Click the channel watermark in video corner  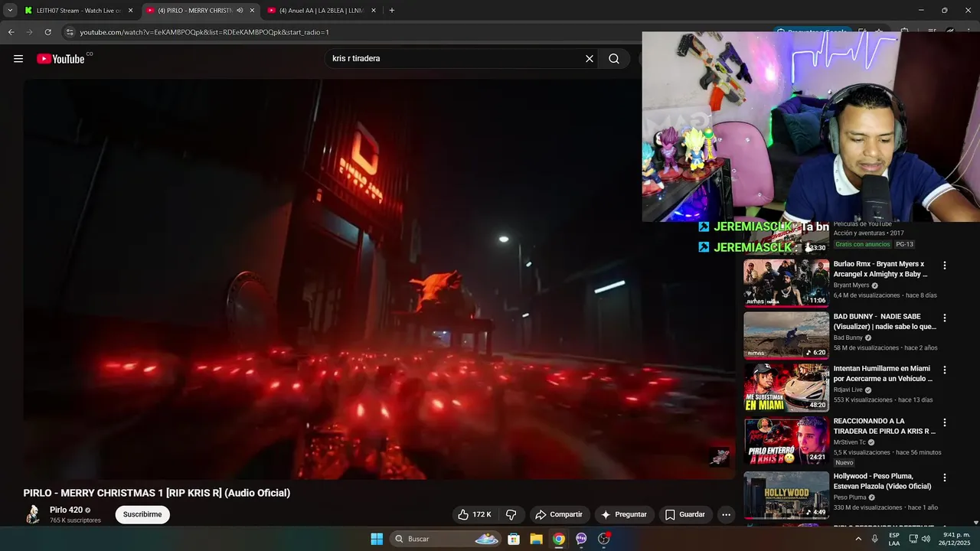pos(719,457)
